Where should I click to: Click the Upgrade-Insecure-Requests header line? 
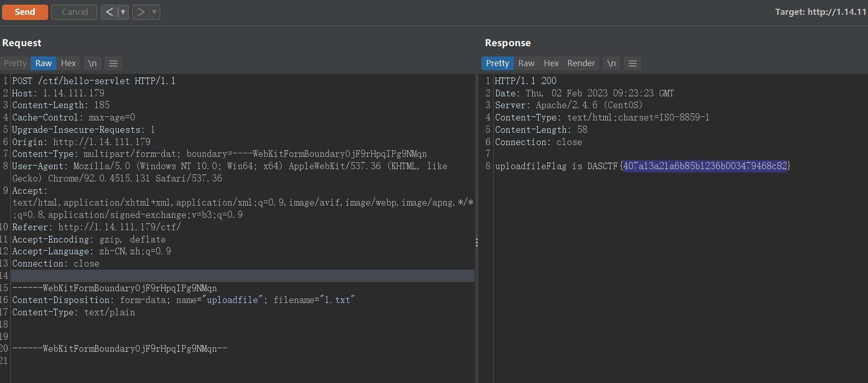[x=83, y=130]
